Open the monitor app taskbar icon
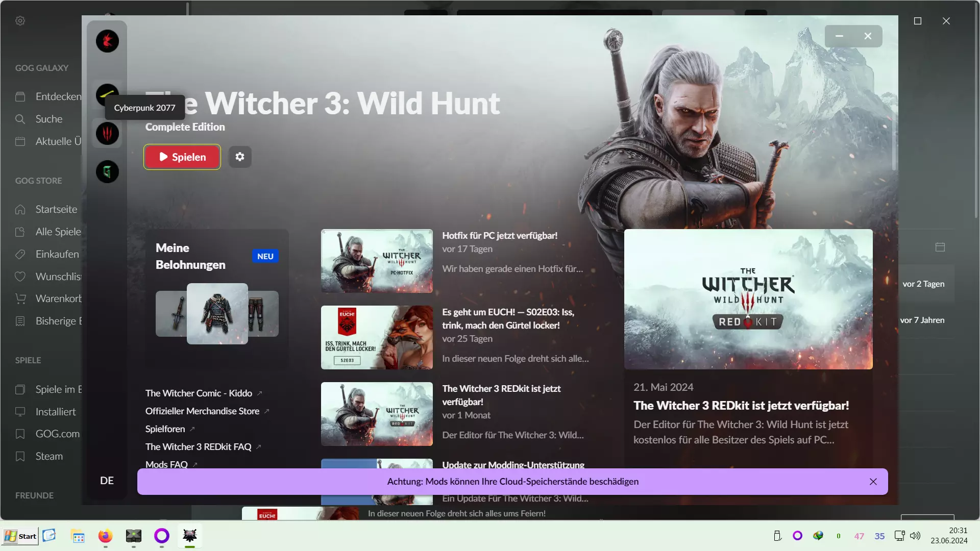The height and width of the screenshot is (551, 980). [134, 536]
